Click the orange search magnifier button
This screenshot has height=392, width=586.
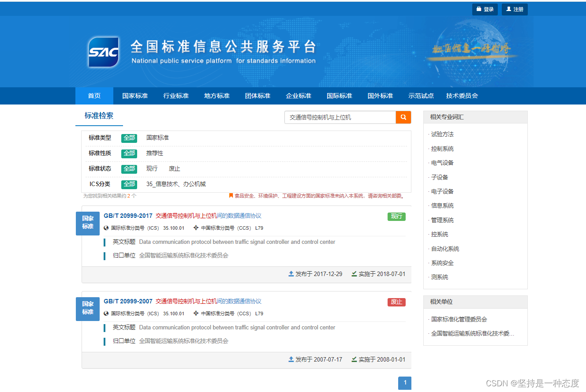pos(403,117)
